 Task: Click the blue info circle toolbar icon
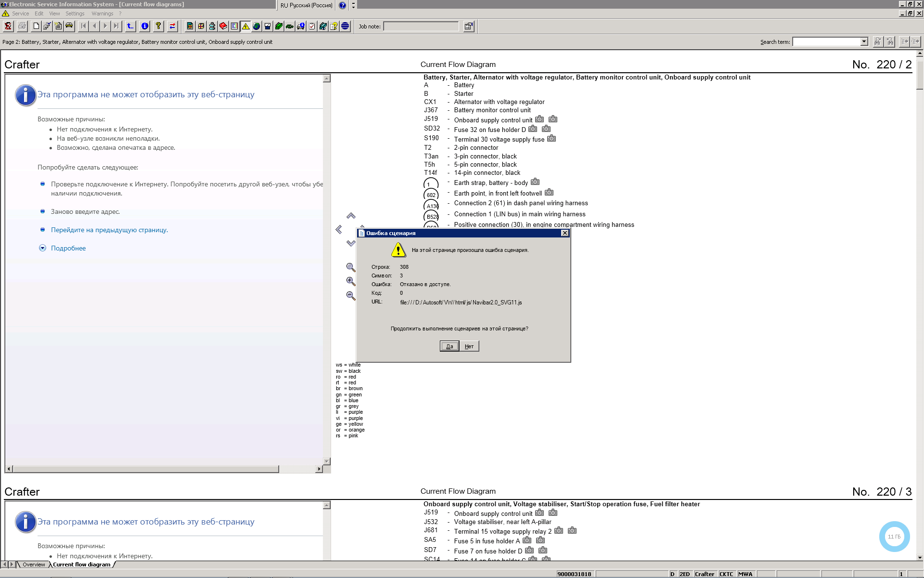[x=145, y=26]
